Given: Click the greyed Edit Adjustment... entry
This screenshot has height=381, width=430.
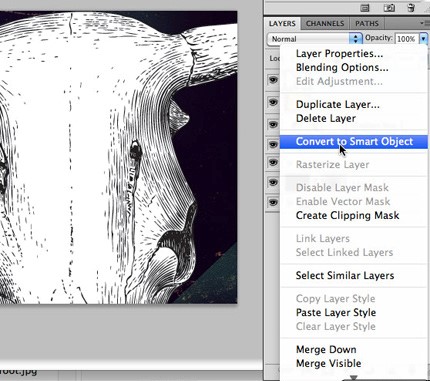Looking at the screenshot, I should pyautogui.click(x=354, y=81).
